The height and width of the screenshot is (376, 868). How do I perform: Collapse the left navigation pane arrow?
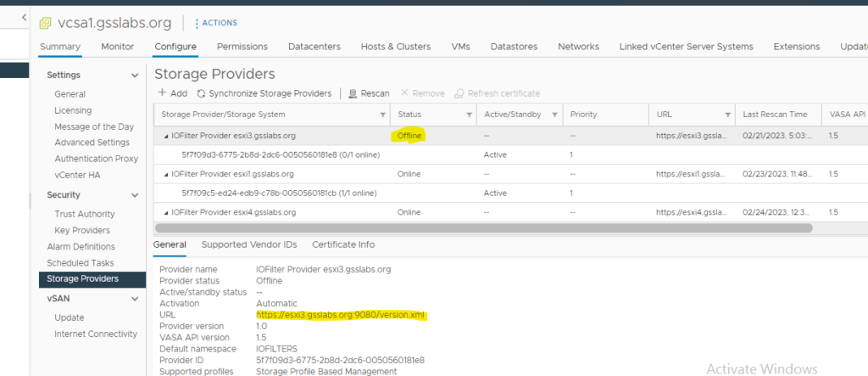point(25,18)
